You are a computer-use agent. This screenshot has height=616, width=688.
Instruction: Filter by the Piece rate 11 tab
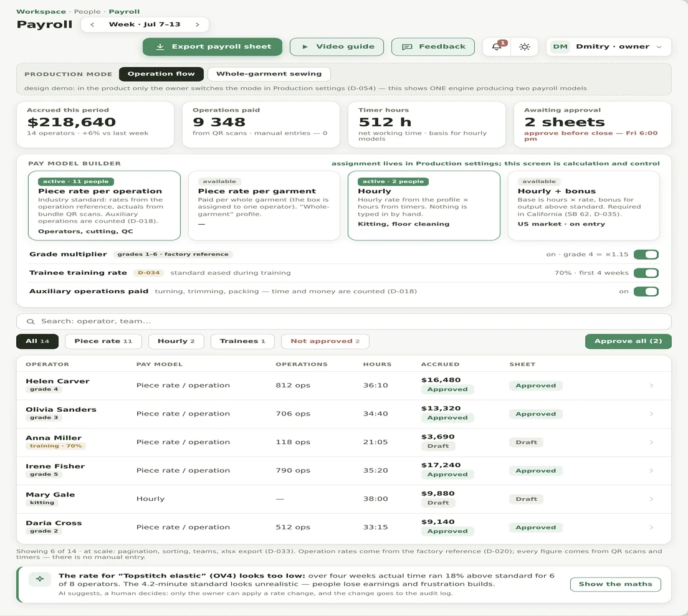[103, 341]
